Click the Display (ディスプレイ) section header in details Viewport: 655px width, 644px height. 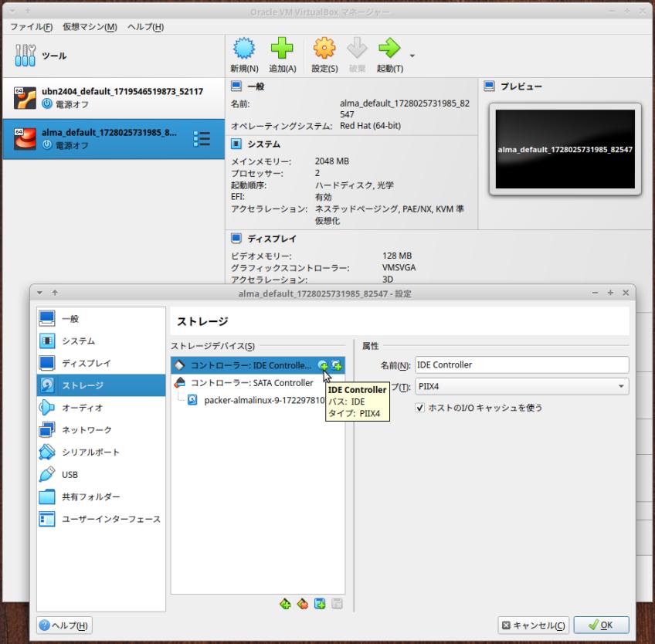click(x=272, y=239)
